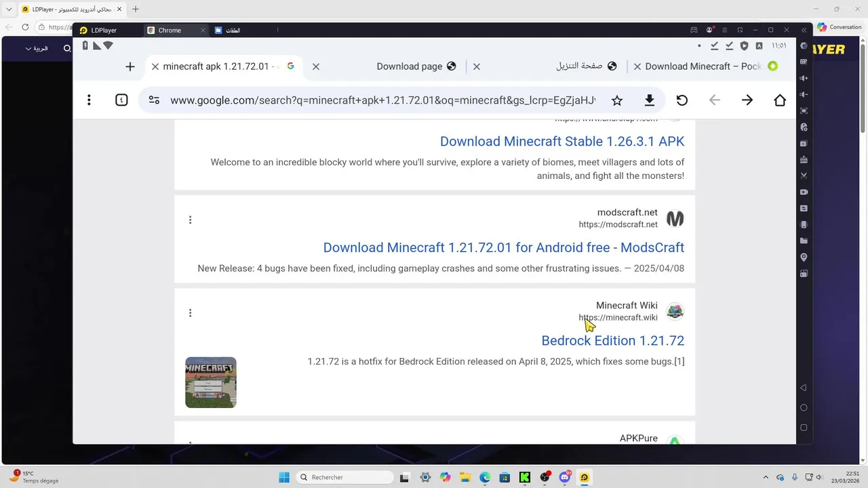Start video recording in LDPlayer sidebar
868x488 pixels.
pos(804,192)
